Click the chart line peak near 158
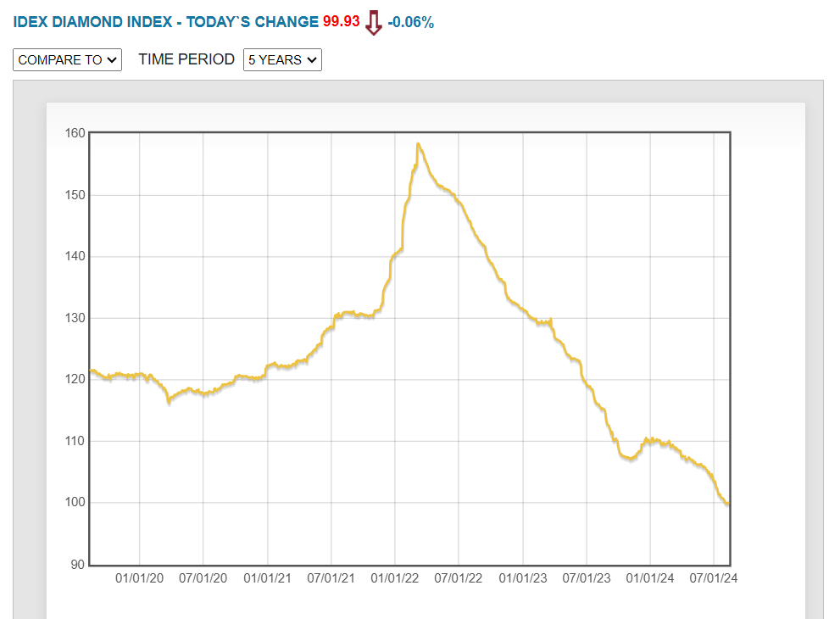 418,144
